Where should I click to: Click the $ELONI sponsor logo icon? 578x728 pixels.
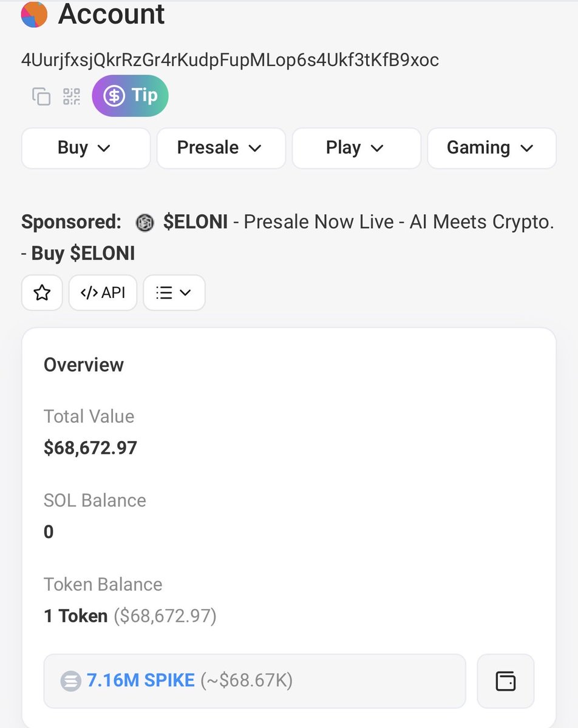click(146, 223)
